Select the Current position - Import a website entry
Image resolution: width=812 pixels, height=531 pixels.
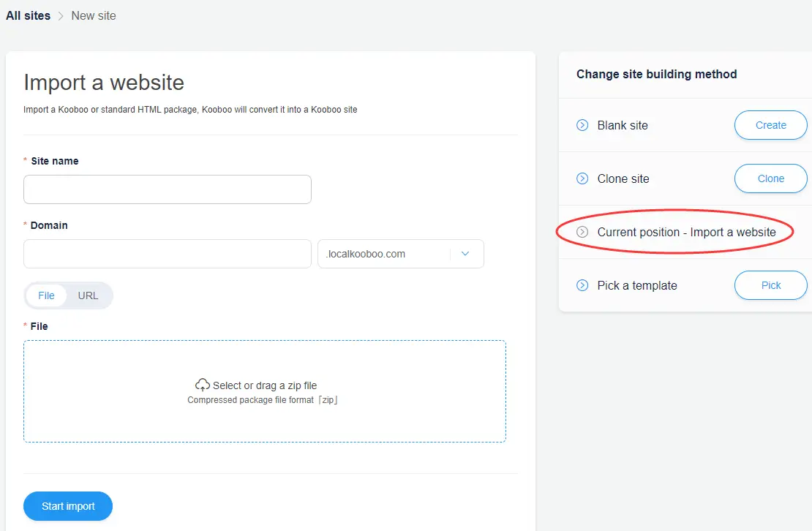tap(686, 232)
